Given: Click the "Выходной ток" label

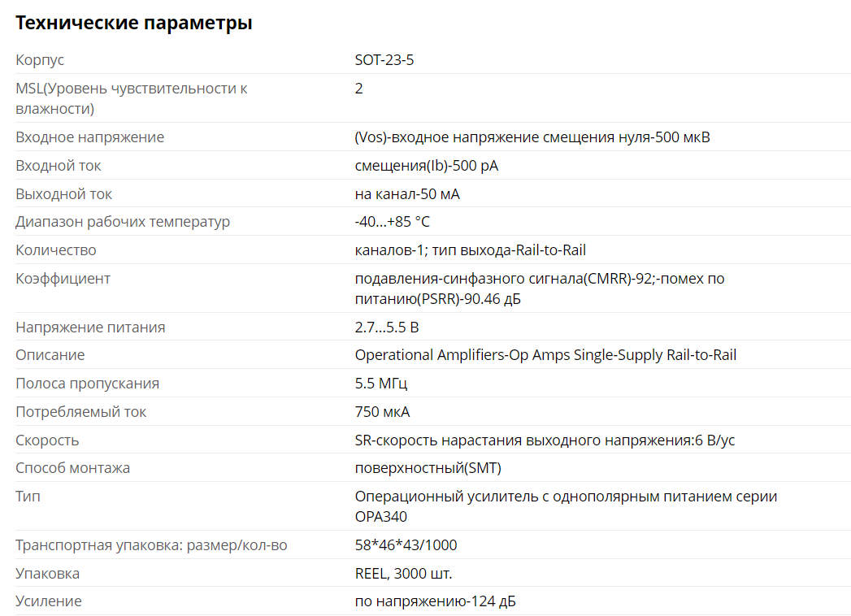Looking at the screenshot, I should (x=64, y=194).
